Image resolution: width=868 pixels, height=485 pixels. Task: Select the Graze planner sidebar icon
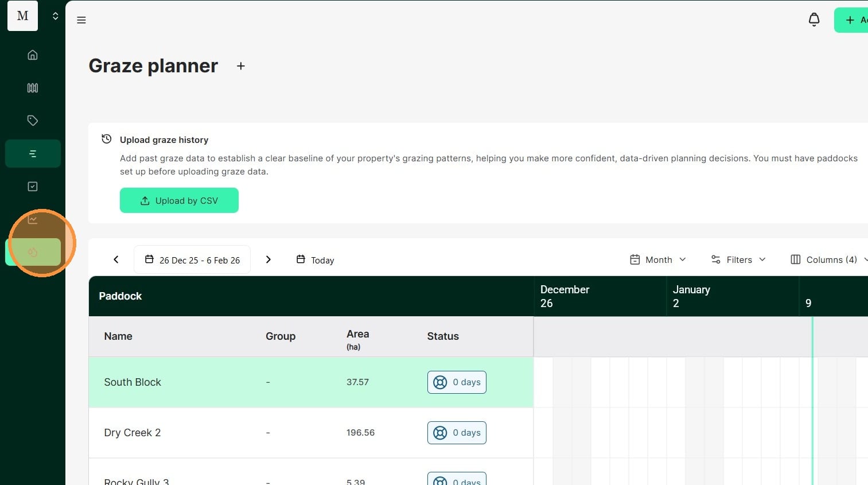point(33,154)
